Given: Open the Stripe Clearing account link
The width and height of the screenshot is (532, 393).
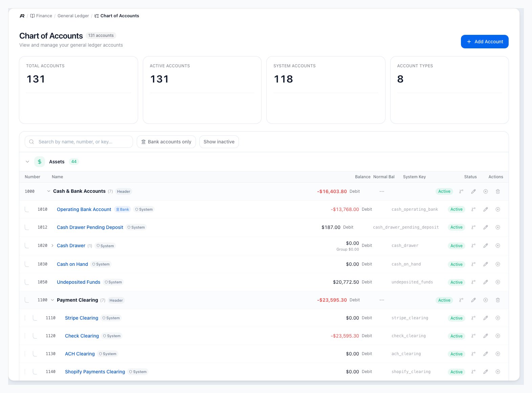Looking at the screenshot, I should 82,318.
